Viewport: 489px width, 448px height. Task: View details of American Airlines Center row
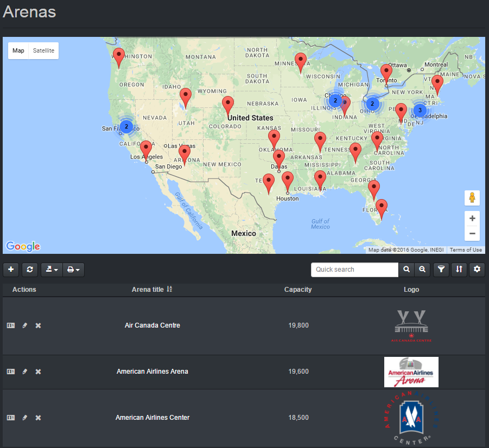(x=11, y=418)
